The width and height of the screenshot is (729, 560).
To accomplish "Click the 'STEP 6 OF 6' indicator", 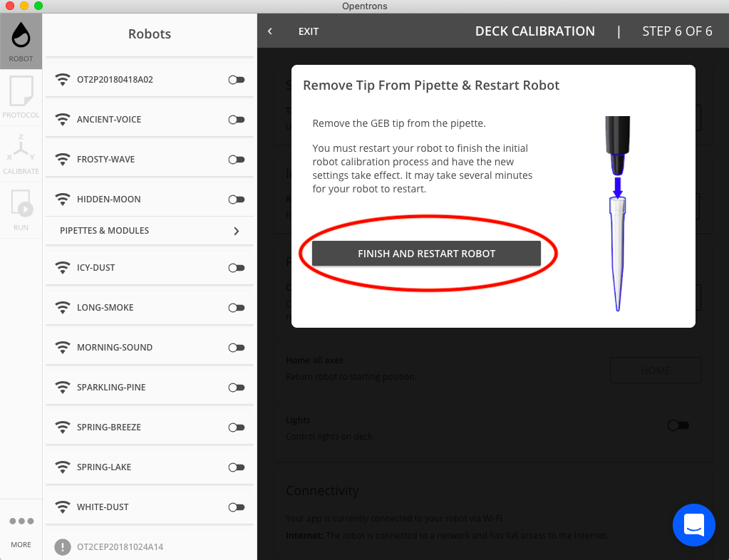I will tap(677, 31).
